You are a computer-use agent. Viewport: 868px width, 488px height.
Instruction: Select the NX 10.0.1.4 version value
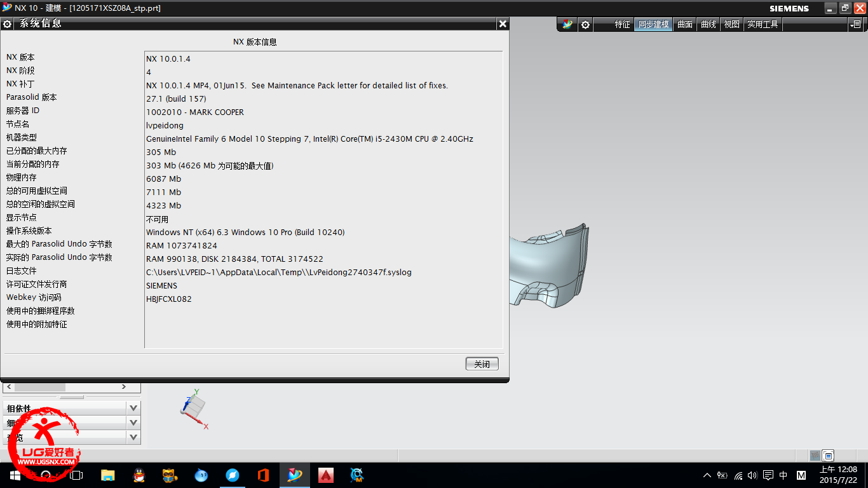pos(168,58)
